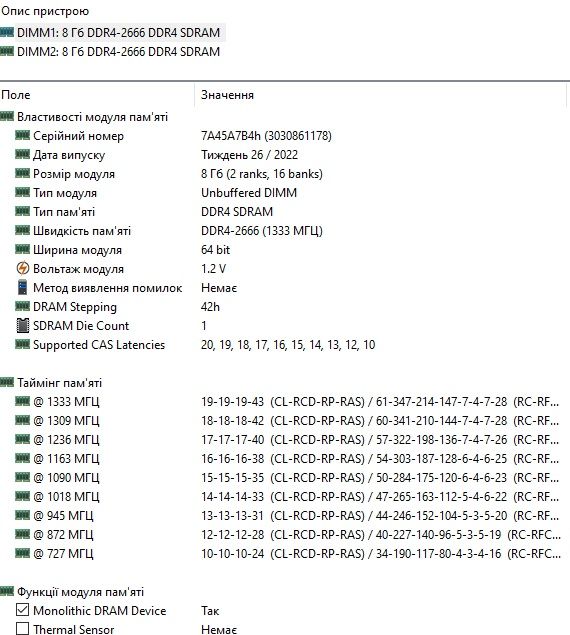Screen dimensions: 570x635
Task: Select timing 16-16-16-38 row value
Action: (x=380, y=459)
